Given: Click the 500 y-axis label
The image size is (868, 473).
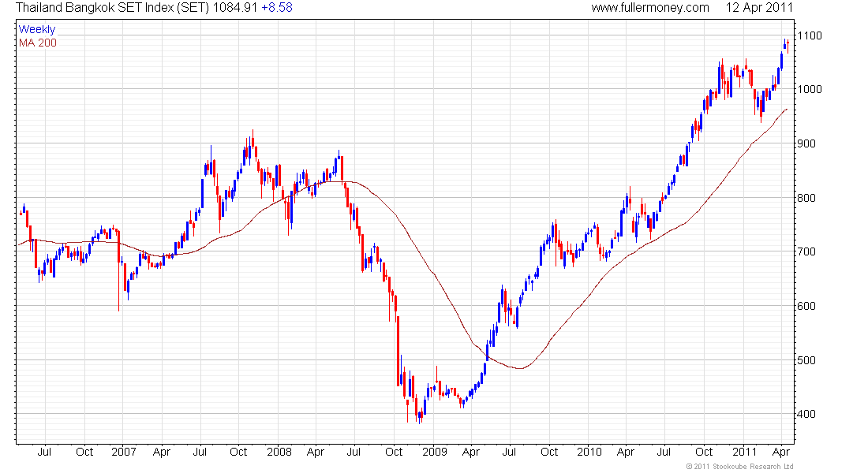Looking at the screenshot, I should (806, 359).
